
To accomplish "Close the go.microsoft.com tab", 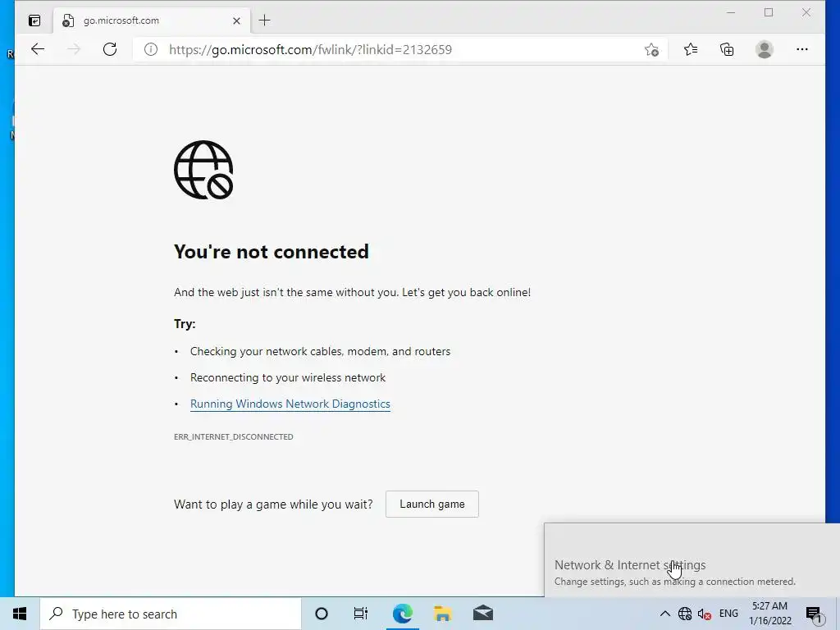I will pos(236,21).
